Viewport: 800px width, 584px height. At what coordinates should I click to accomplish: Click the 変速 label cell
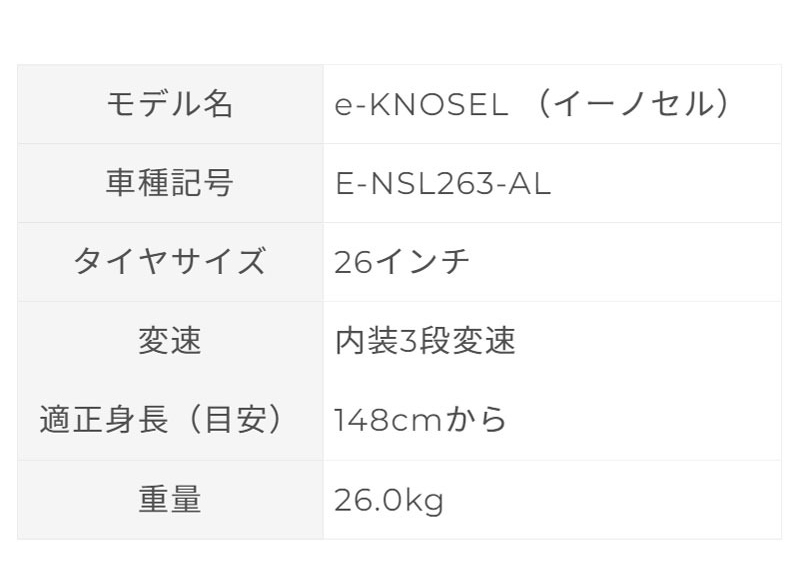170,341
